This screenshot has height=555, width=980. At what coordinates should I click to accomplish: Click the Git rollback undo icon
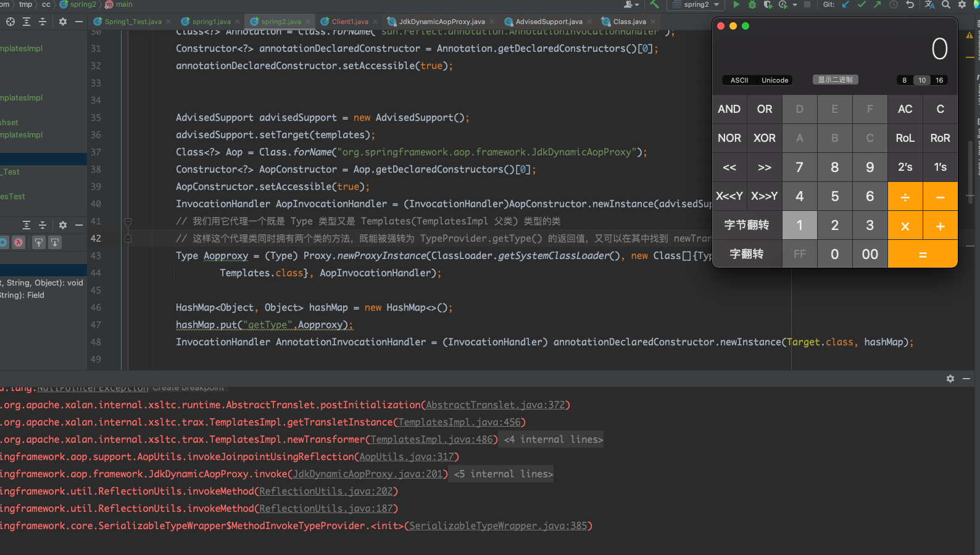(x=910, y=4)
